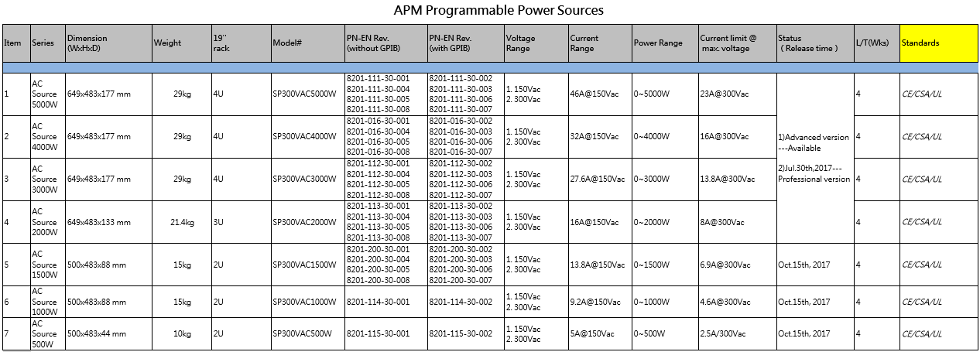980x352 pixels.
Task: Click the L/T(Wks) header cell
Action: (877, 43)
